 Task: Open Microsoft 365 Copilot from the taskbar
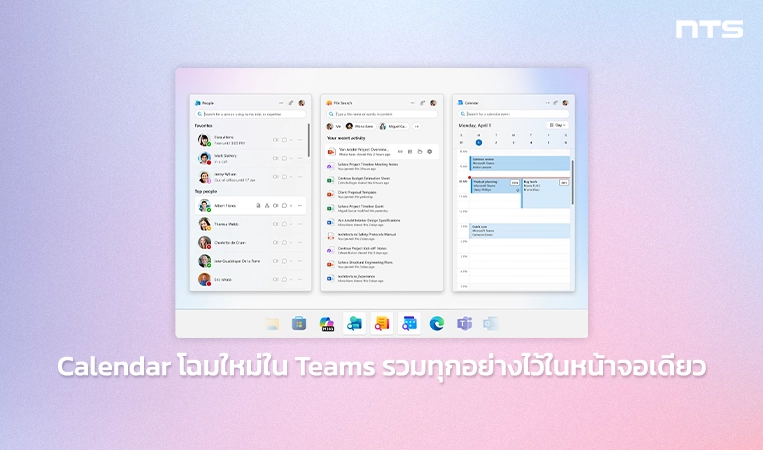327,324
